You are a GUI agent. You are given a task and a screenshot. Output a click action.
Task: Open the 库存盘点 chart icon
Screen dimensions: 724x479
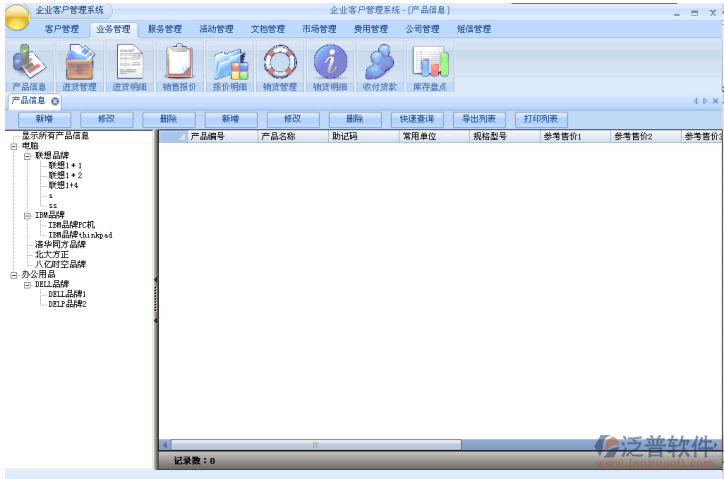point(430,67)
